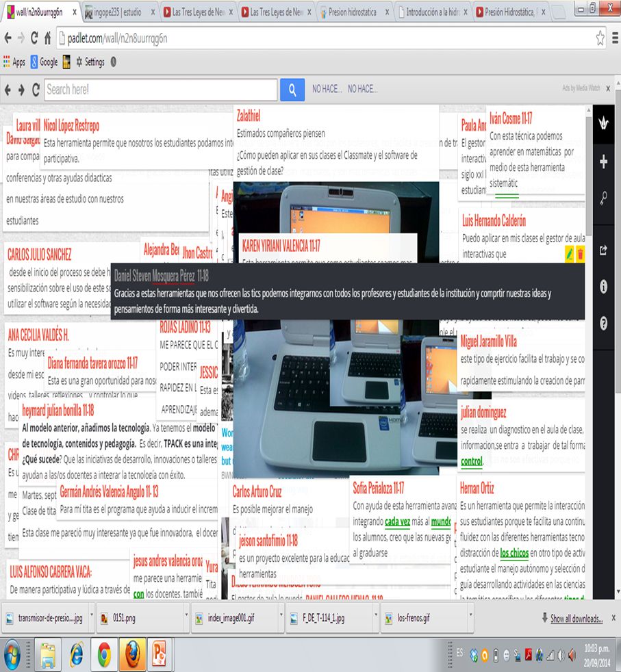Open Firefox from the taskbar
The width and height of the screenshot is (621, 672).
pyautogui.click(x=132, y=654)
